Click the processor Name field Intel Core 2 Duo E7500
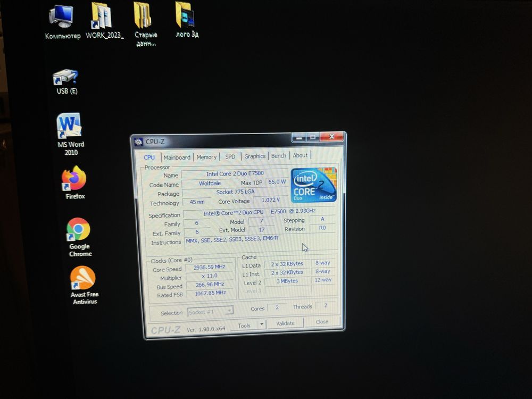The width and height of the screenshot is (532, 399). click(235, 174)
